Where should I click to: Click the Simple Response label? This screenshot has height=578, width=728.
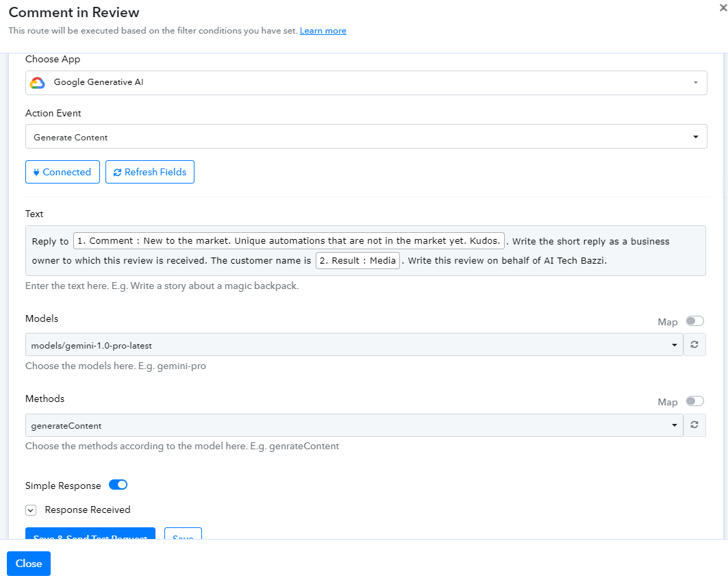[x=63, y=486]
